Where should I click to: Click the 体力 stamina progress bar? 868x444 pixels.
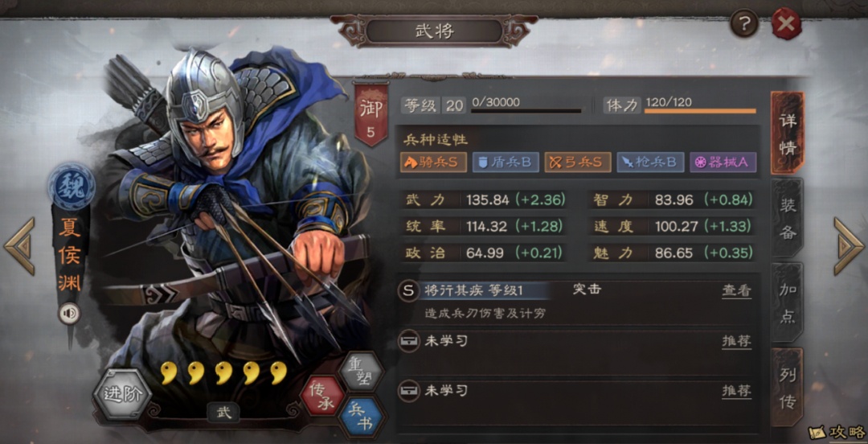700,112
